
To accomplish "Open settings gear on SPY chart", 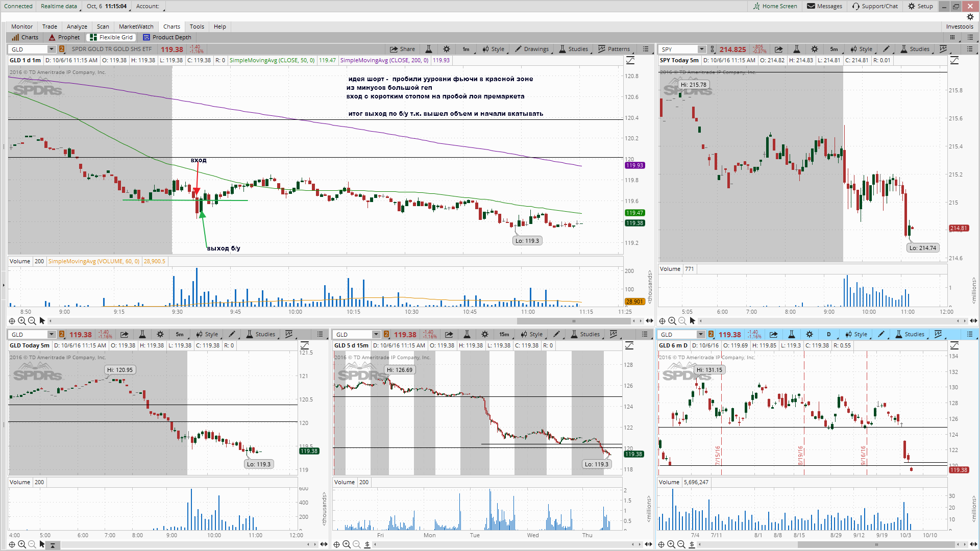I will [815, 49].
